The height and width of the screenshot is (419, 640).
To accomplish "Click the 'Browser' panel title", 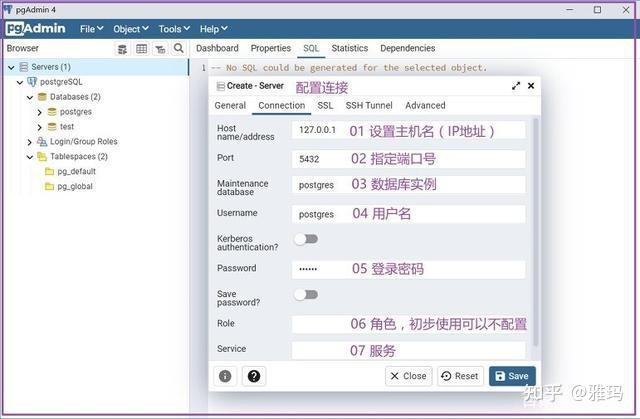I will (22, 48).
